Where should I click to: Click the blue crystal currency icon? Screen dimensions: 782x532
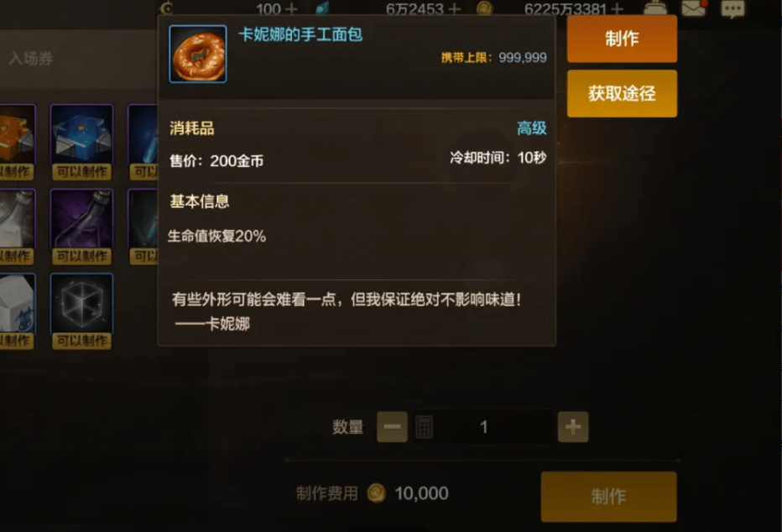322,8
